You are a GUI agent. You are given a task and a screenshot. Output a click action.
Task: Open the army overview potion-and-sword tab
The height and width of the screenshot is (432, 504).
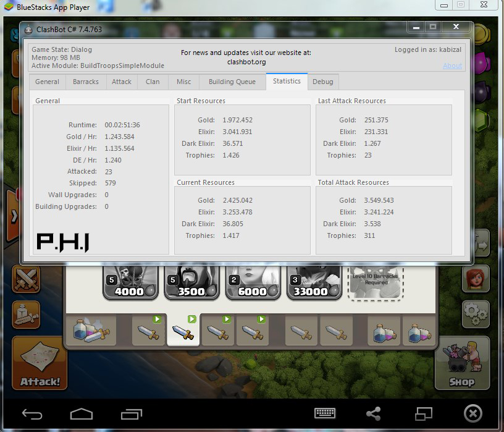(x=91, y=331)
